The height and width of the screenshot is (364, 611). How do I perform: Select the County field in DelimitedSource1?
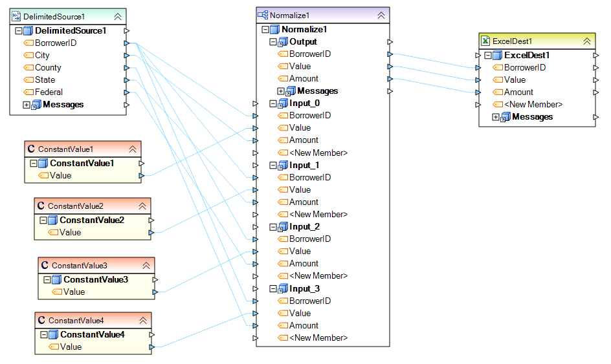[x=48, y=68]
